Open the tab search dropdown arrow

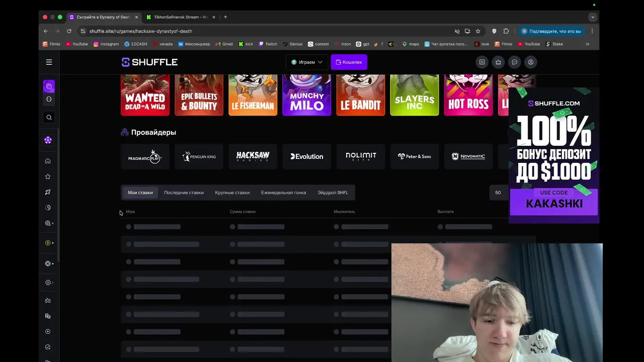(x=593, y=17)
